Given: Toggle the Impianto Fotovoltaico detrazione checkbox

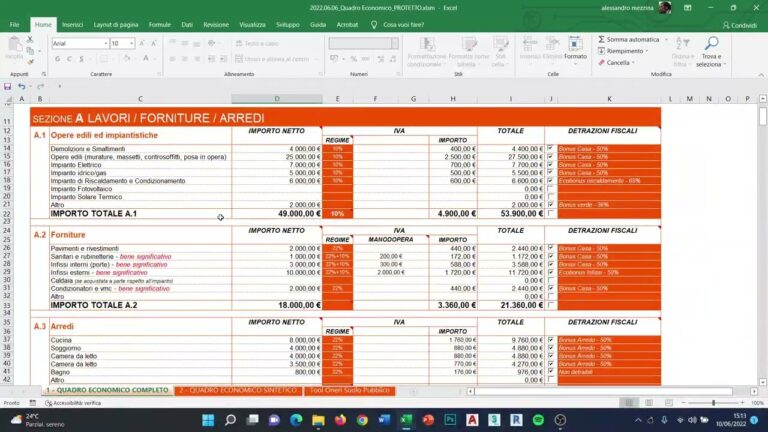Looking at the screenshot, I should (551, 189).
